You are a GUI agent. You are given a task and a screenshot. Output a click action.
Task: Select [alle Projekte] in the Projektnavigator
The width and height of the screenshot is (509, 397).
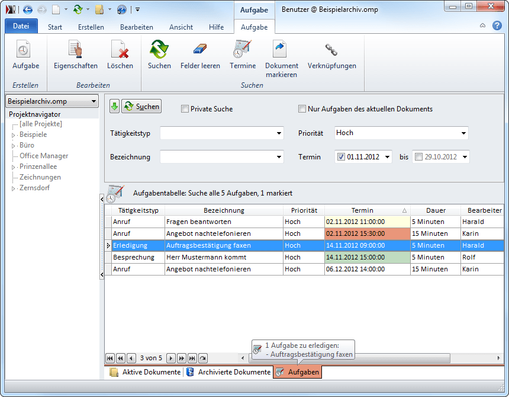pos(41,124)
